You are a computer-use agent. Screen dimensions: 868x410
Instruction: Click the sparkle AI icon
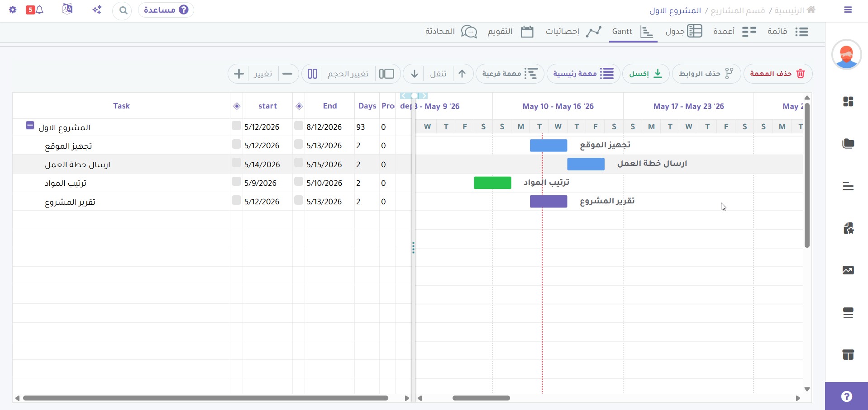97,9
